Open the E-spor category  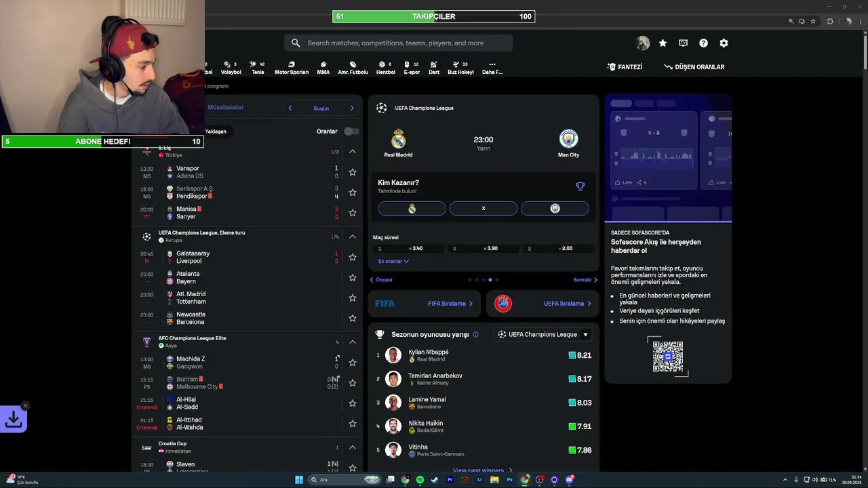[x=412, y=68]
